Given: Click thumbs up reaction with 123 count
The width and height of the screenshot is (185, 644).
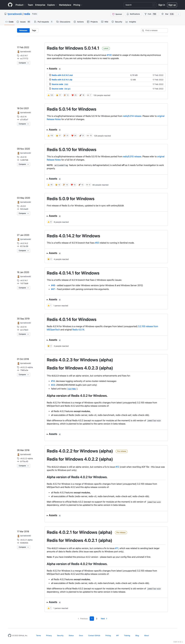Looking at the screenshot, I should [x=50, y=95].
